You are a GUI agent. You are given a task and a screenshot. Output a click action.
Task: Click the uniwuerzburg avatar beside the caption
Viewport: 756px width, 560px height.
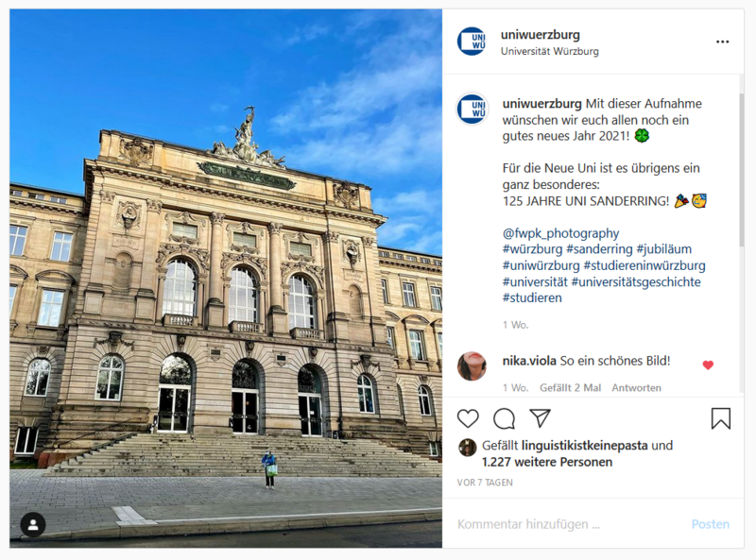[x=472, y=109]
